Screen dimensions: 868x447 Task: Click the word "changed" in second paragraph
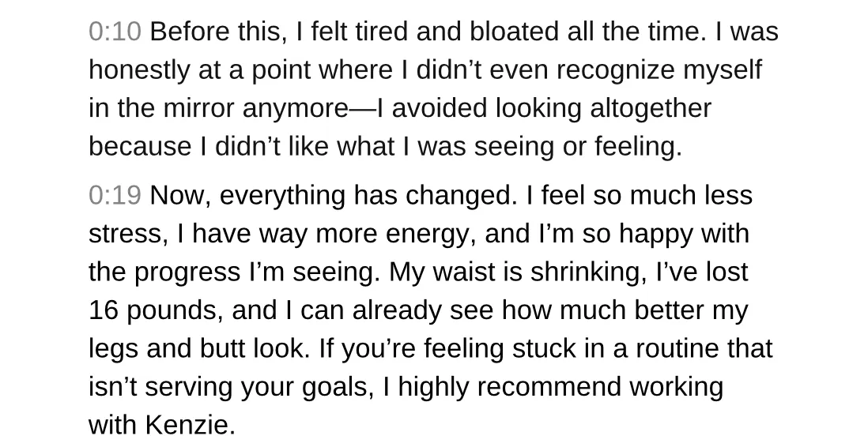click(x=461, y=196)
